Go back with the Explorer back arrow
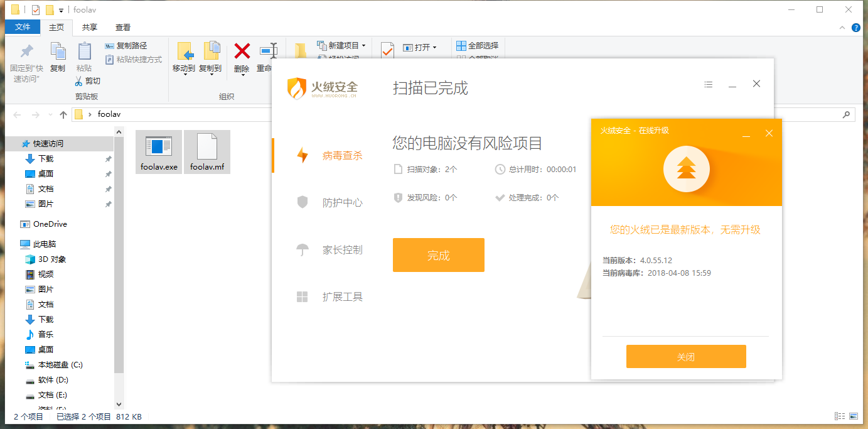 click(17, 115)
